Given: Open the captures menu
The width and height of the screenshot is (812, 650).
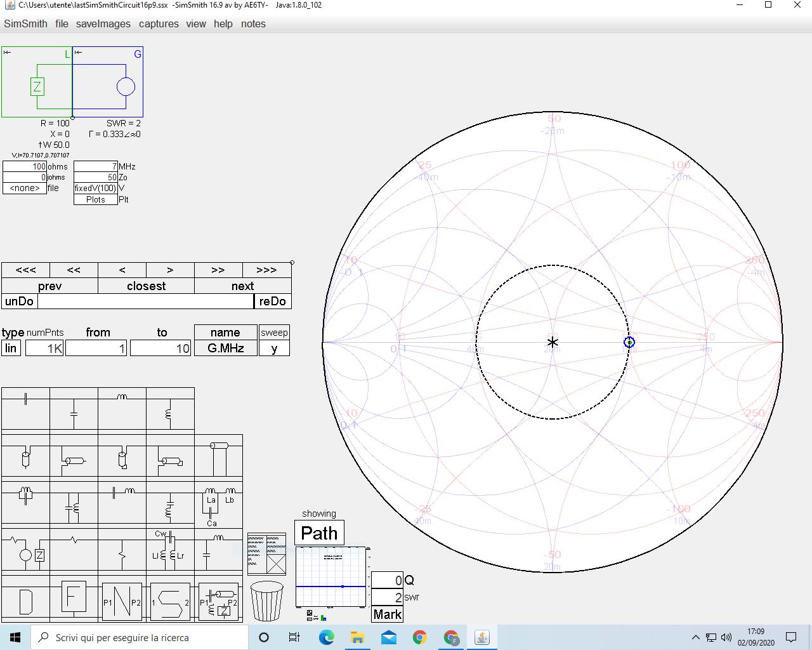Looking at the screenshot, I should (x=159, y=23).
